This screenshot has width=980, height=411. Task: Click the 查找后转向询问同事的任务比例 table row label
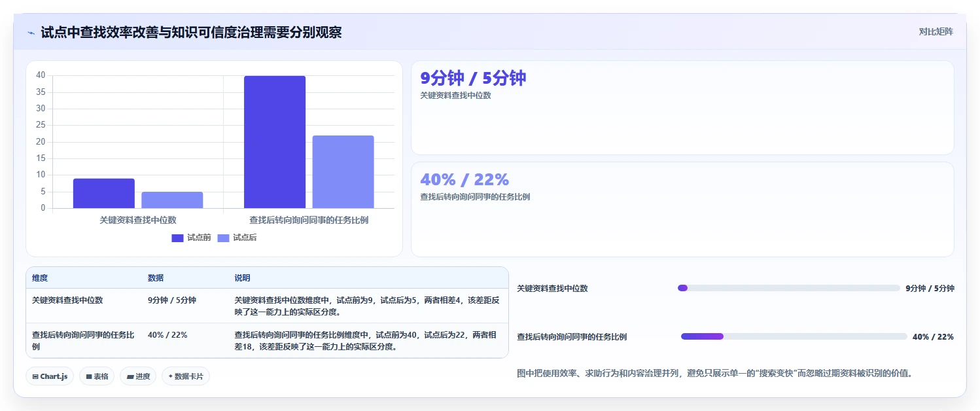[x=83, y=340]
